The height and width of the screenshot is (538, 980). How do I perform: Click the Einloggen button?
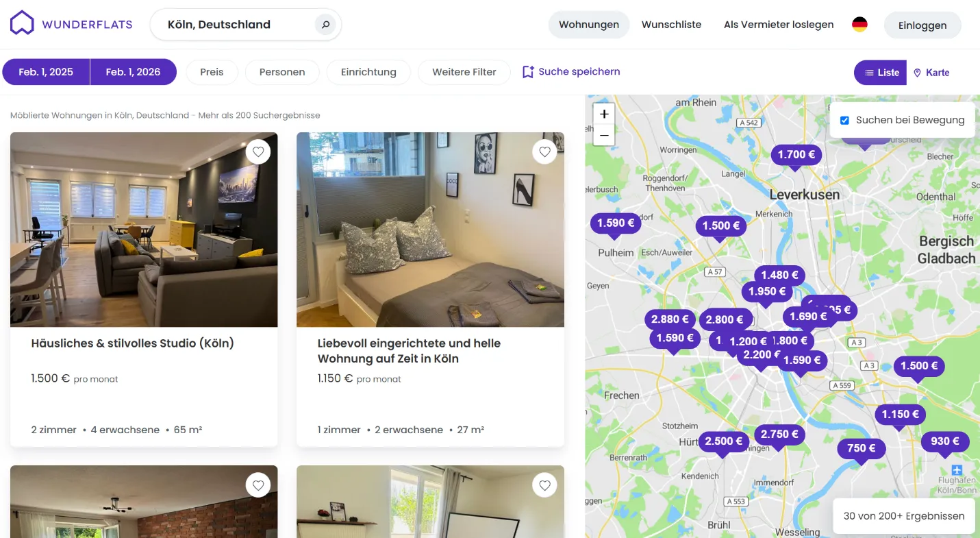point(922,25)
